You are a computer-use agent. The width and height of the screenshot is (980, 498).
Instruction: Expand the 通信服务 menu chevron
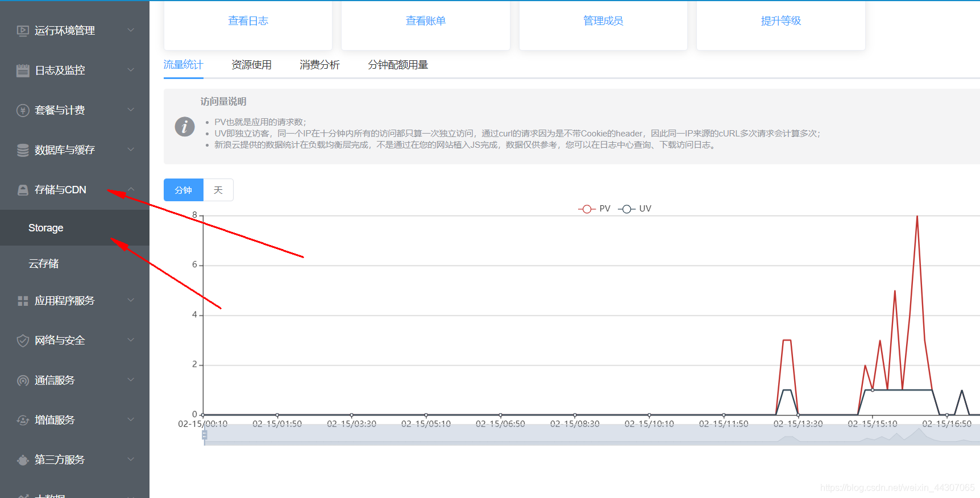(x=131, y=380)
